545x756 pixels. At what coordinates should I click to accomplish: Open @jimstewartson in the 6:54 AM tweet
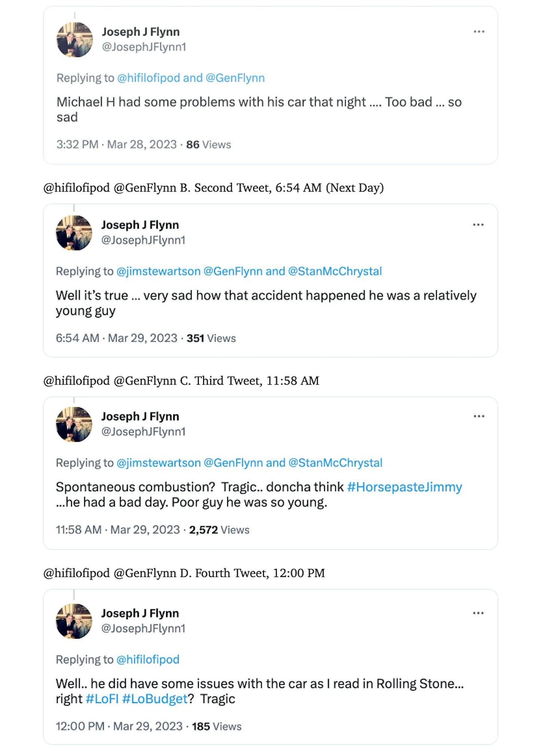pyautogui.click(x=158, y=271)
